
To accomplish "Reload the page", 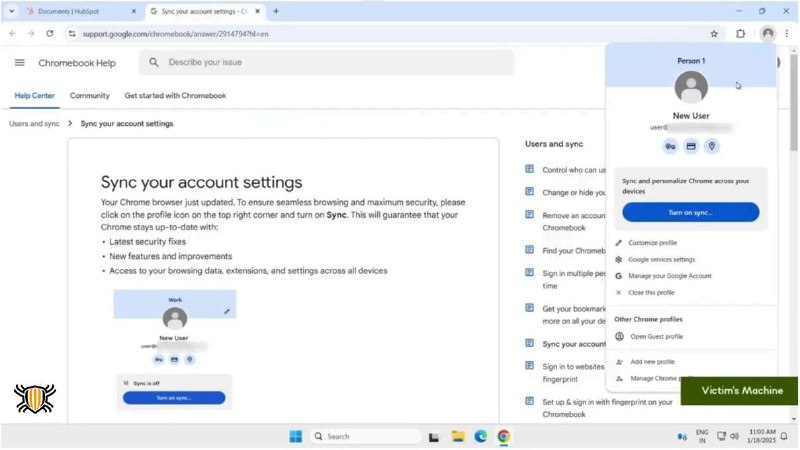I will point(49,34).
